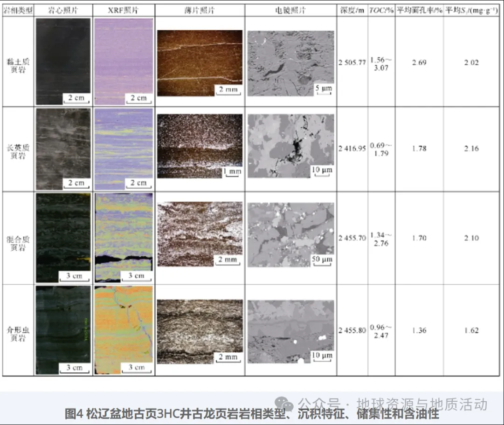Click the felsic shale core photo
The width and height of the screenshot is (504, 425).
[63, 149]
